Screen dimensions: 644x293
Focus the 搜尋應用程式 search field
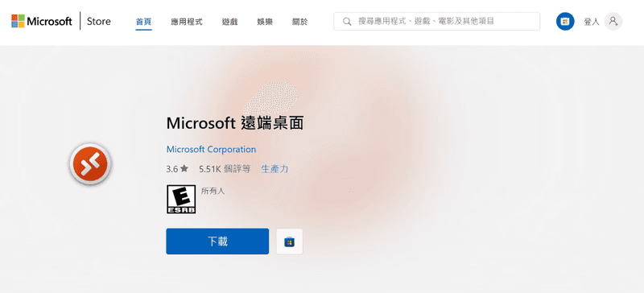tap(436, 22)
